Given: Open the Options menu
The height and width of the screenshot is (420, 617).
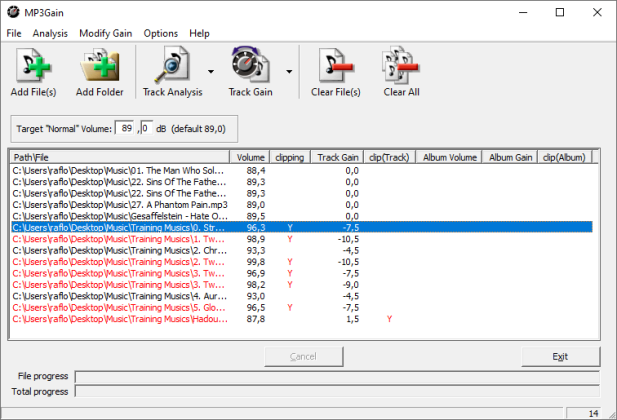Looking at the screenshot, I should click(161, 33).
